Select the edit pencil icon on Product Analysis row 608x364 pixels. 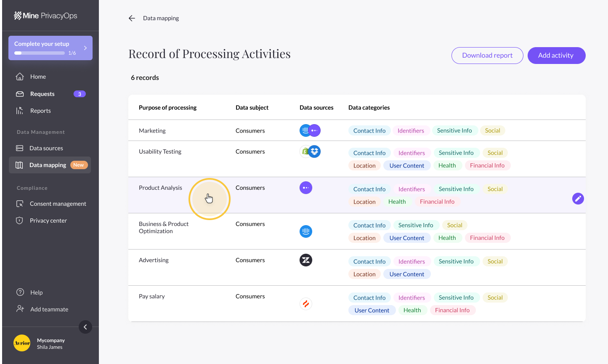tap(578, 198)
